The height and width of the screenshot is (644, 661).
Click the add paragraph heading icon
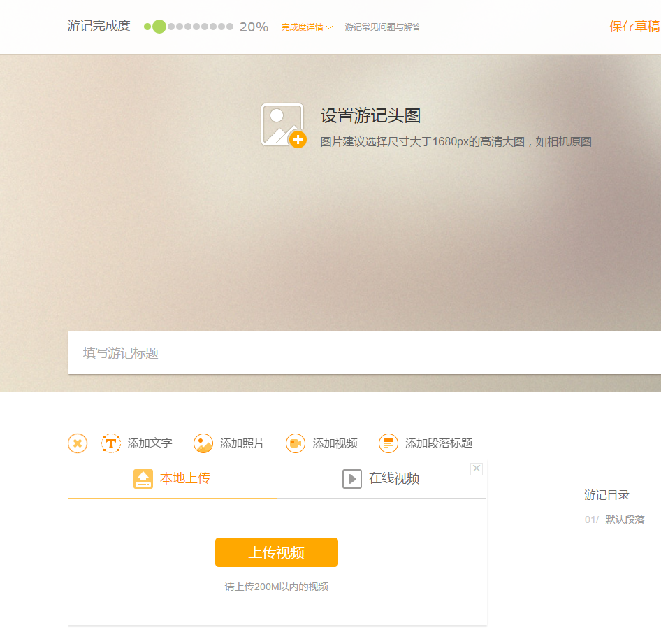[x=388, y=443]
